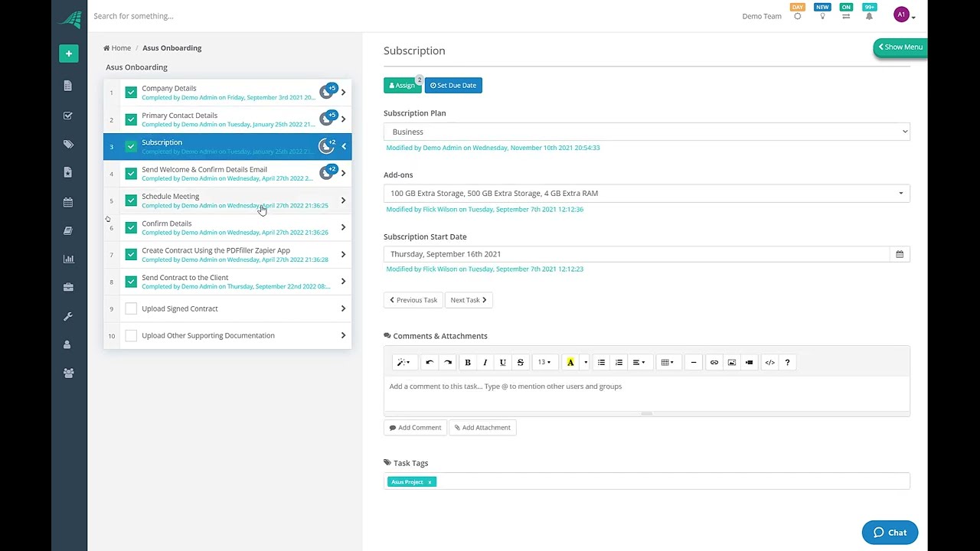The width and height of the screenshot is (980, 551).
Task: Click the Add Comment button
Action: click(415, 428)
